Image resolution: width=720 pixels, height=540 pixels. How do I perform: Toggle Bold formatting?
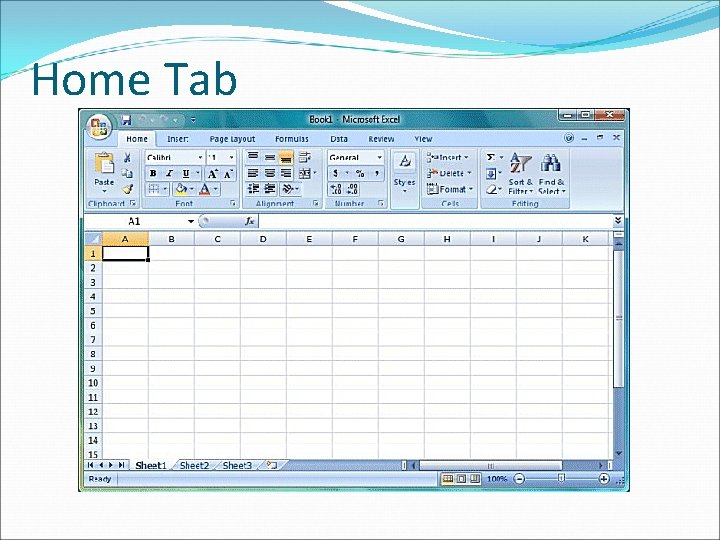[x=153, y=173]
